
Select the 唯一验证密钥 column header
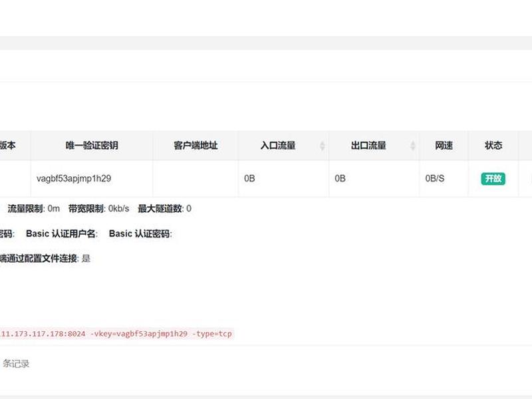[x=92, y=146]
